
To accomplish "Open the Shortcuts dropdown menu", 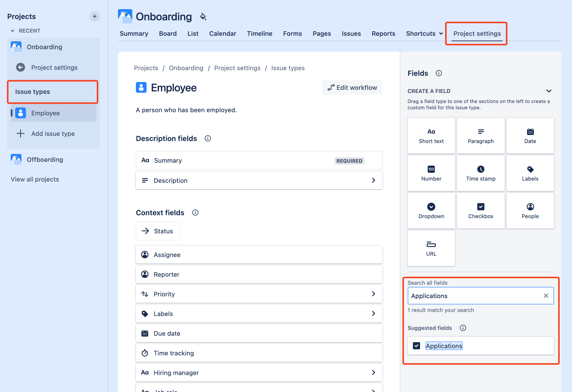I will pyautogui.click(x=424, y=34).
